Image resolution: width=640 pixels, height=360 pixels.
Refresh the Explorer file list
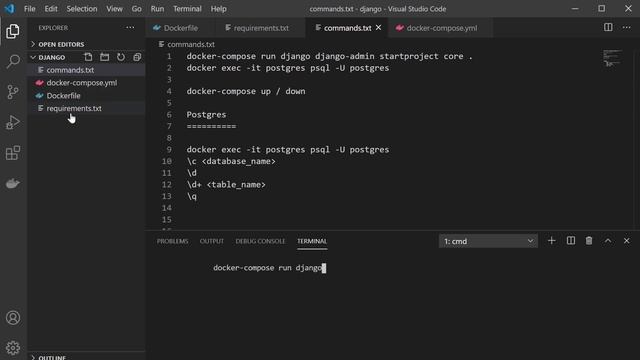tap(121, 57)
